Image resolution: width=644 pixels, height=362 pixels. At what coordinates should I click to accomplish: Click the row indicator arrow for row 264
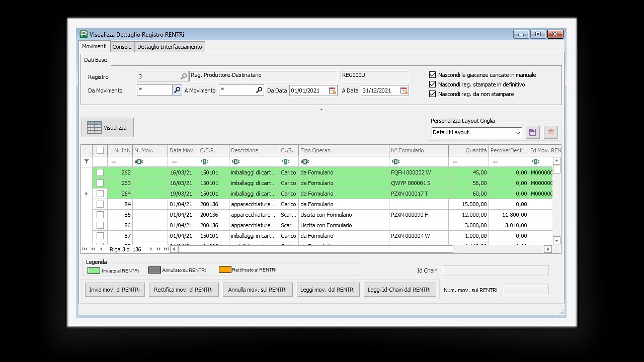coord(87,194)
